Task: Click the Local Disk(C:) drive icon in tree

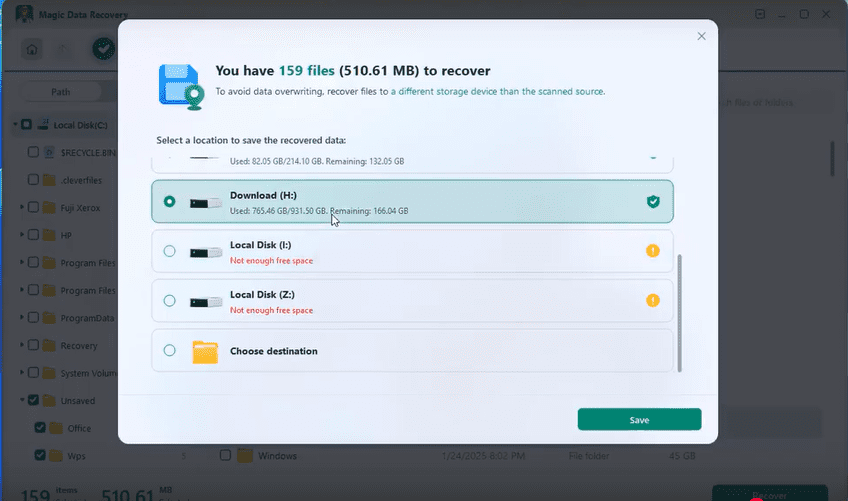Action: [43, 125]
